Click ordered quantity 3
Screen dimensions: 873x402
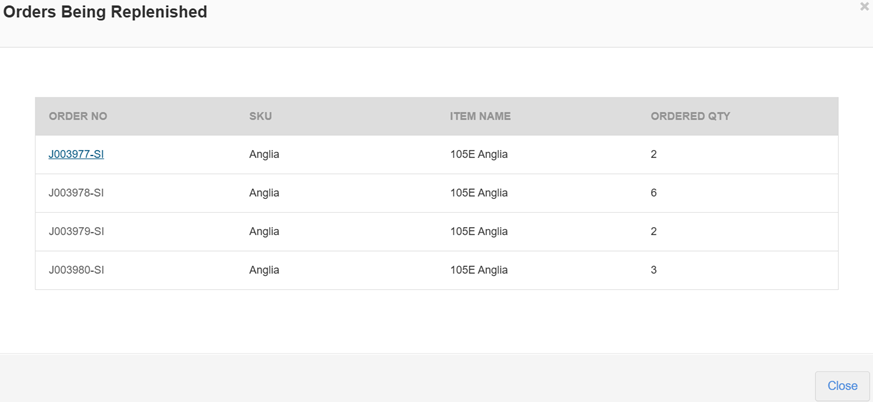[654, 270]
